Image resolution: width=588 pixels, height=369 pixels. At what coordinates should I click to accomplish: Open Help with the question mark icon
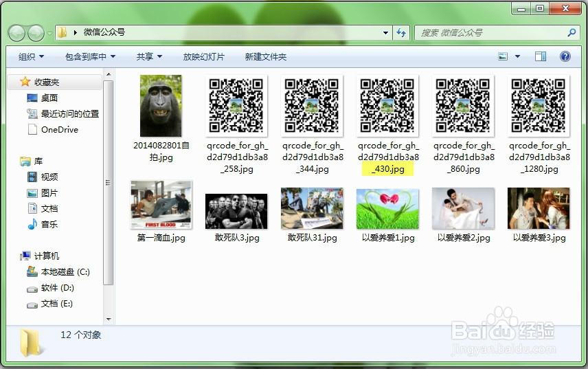click(x=565, y=56)
